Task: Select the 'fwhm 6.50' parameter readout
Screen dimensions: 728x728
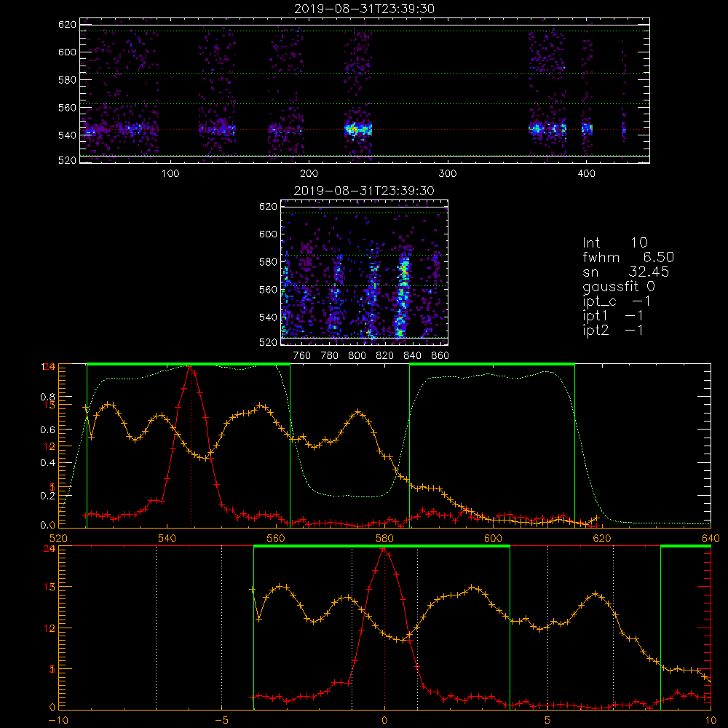Action: 628,257
